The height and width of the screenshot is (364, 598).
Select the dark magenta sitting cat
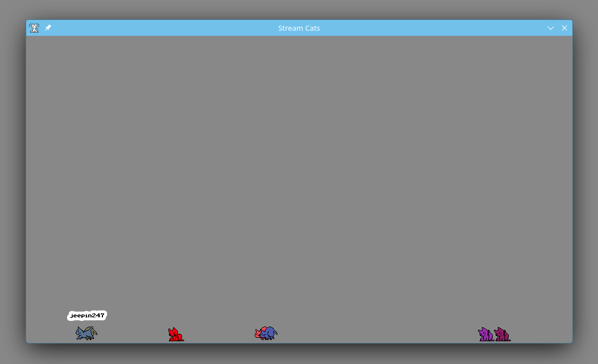[x=502, y=334]
